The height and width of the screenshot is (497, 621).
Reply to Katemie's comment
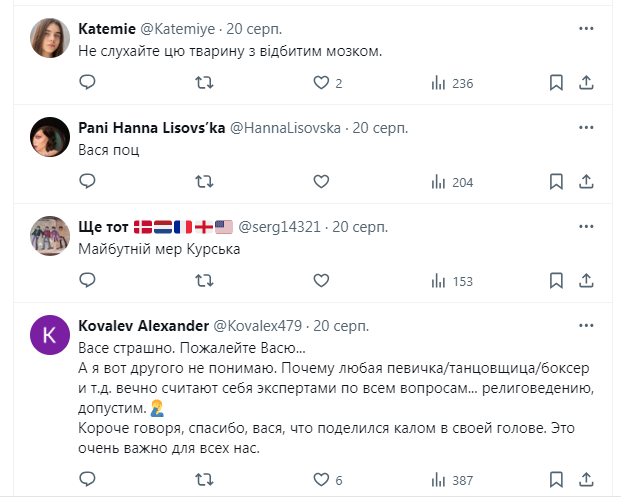click(x=87, y=83)
